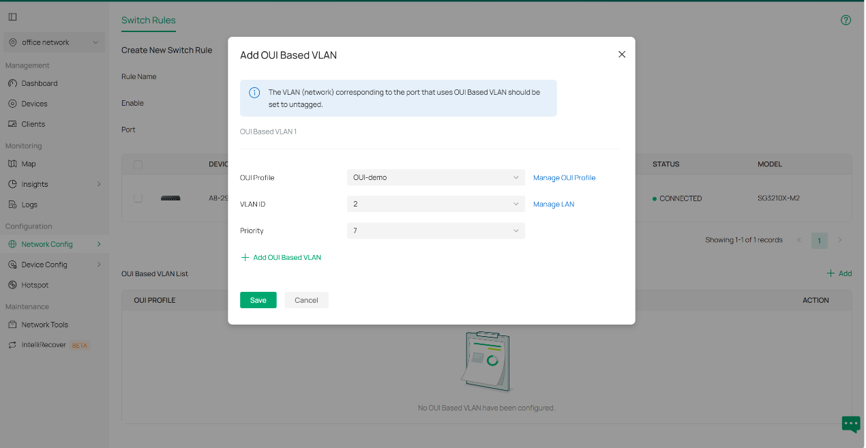Click Showing 1-1 of 1 records text

point(743,240)
